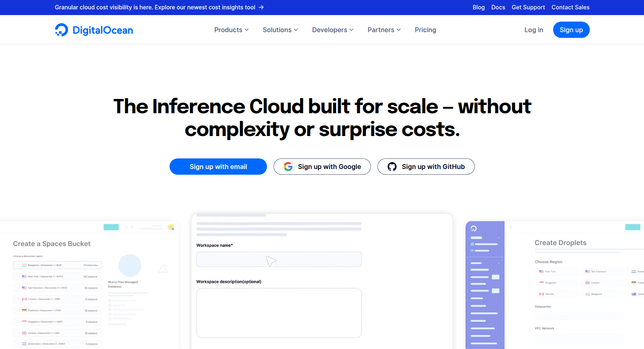Open Get Support link
644x349 pixels.
528,7
